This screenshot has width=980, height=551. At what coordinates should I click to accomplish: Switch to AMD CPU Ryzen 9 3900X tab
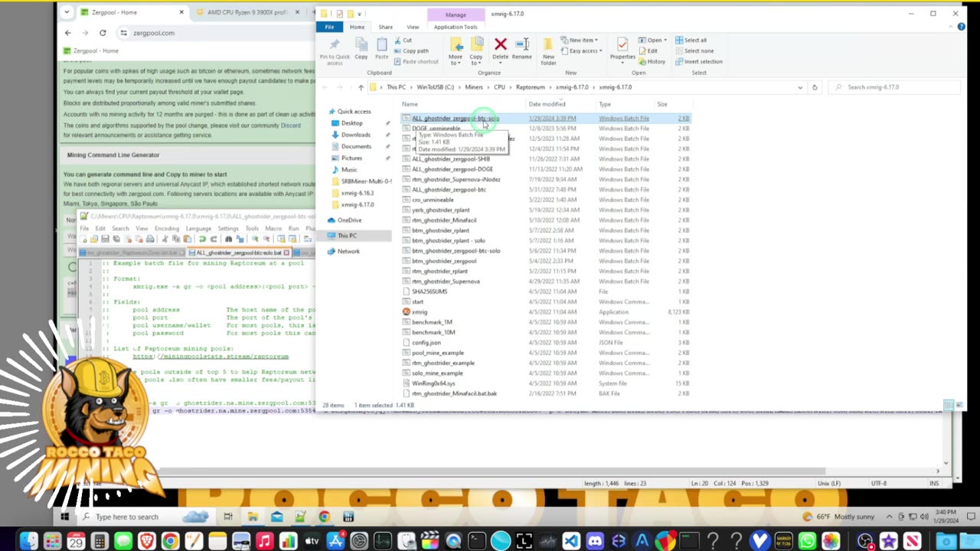247,12
